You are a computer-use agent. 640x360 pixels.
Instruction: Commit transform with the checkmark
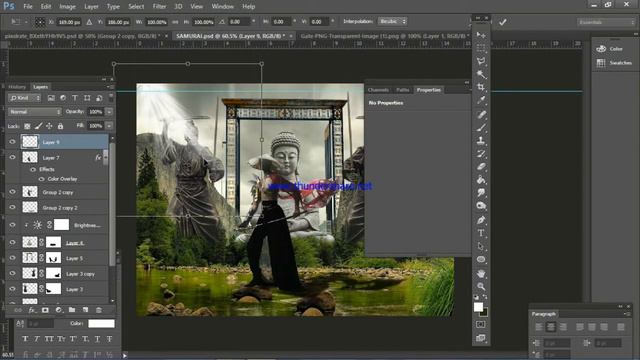coord(502,22)
